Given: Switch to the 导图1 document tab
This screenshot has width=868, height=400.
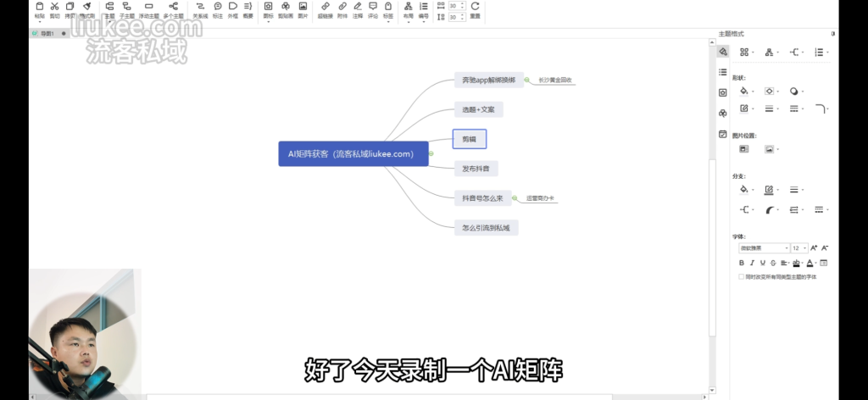Looking at the screenshot, I should 47,34.
